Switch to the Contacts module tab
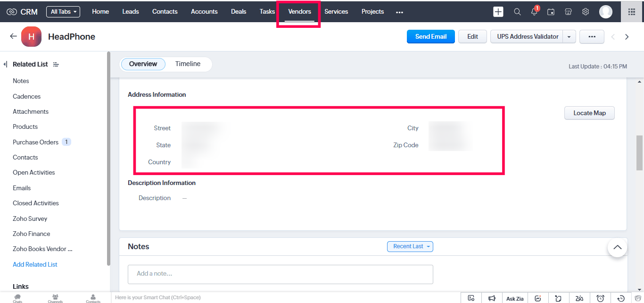Screen dimensions: 644x303 tap(165, 12)
